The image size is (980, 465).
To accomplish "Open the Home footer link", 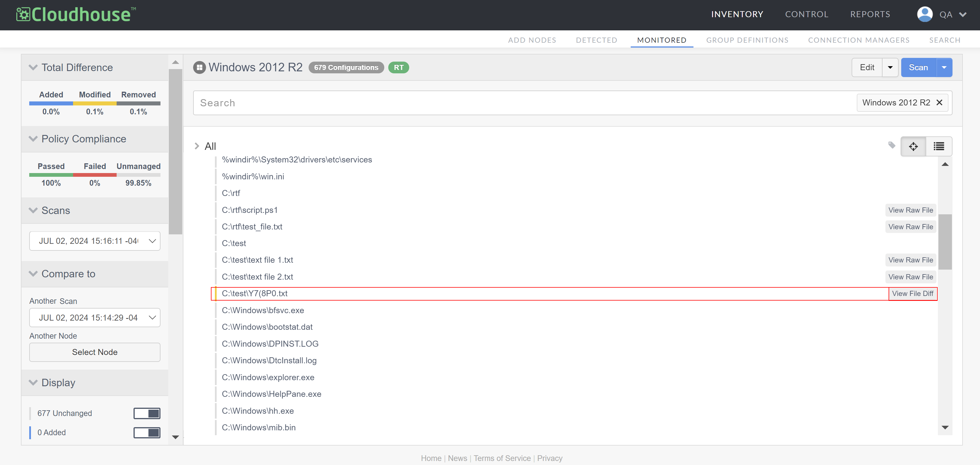I will [x=431, y=458].
